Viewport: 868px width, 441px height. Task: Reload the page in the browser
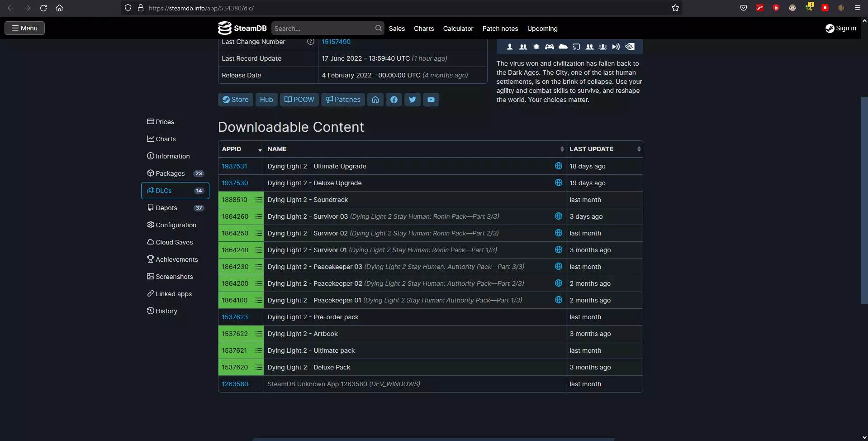[x=43, y=8]
